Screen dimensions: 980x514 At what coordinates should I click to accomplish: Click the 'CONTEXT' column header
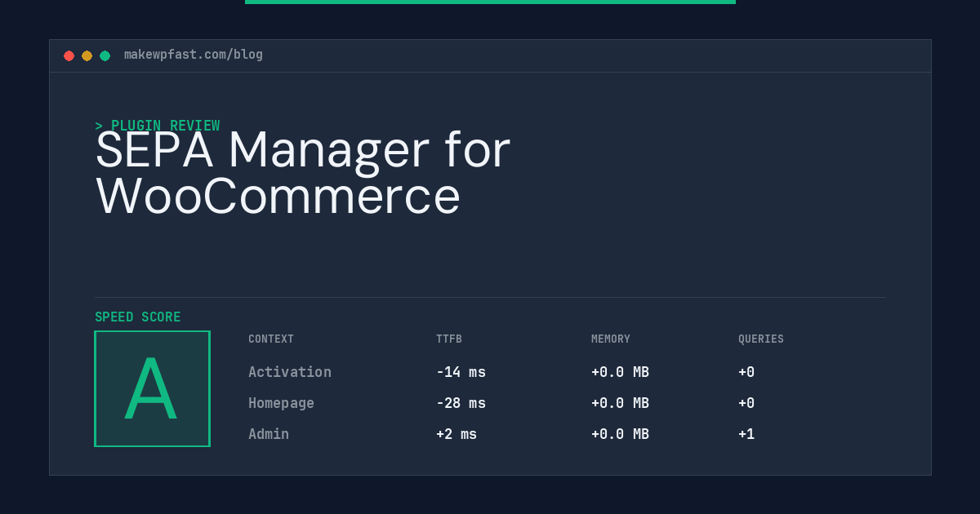click(x=271, y=339)
